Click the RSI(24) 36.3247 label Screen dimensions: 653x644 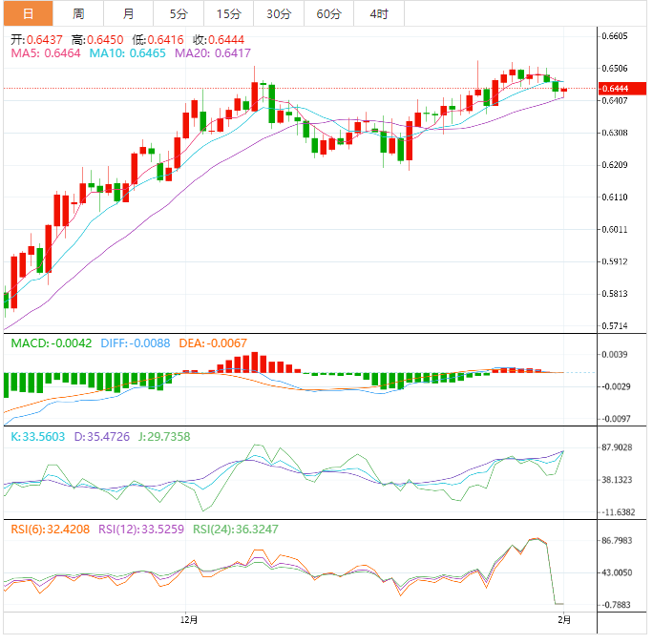[236, 528]
